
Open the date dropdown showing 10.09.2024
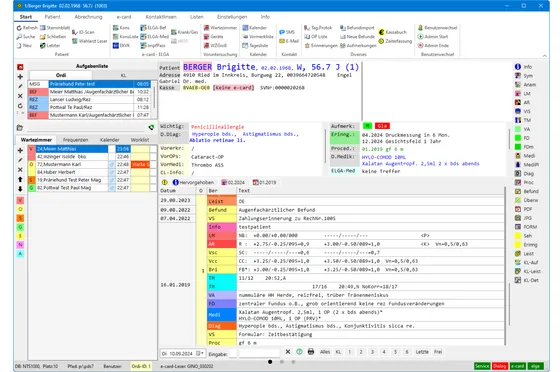pos(200,353)
